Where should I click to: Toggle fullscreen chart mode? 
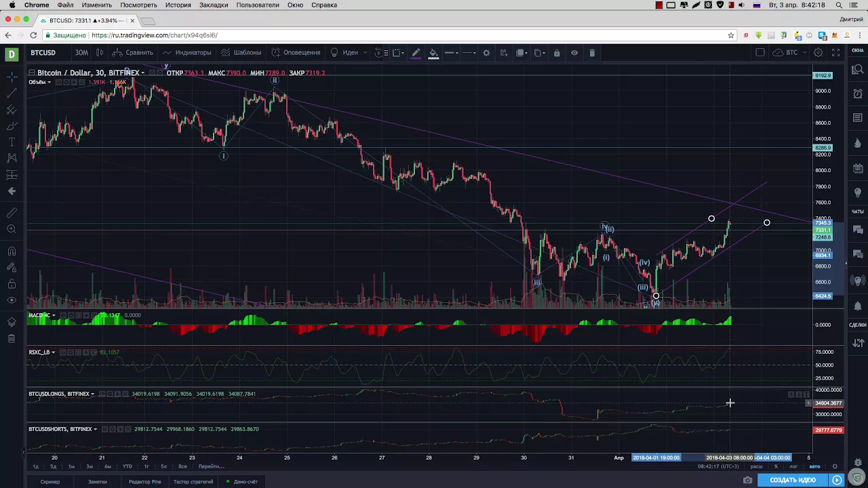tap(836, 52)
